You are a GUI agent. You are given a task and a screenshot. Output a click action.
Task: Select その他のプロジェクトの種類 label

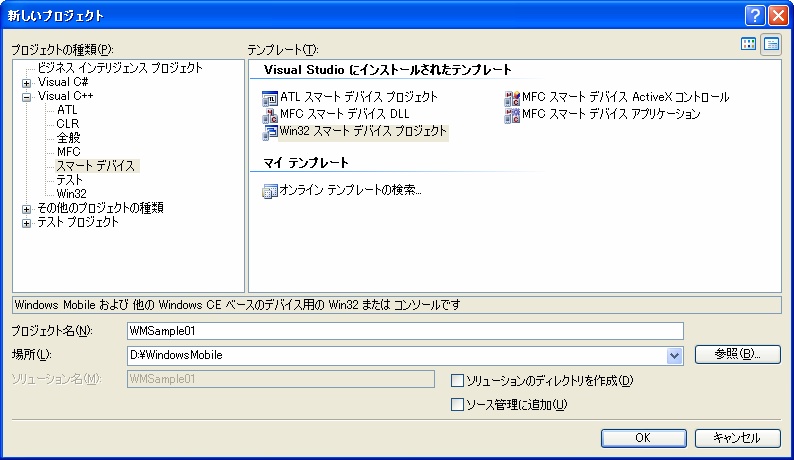(x=100, y=208)
